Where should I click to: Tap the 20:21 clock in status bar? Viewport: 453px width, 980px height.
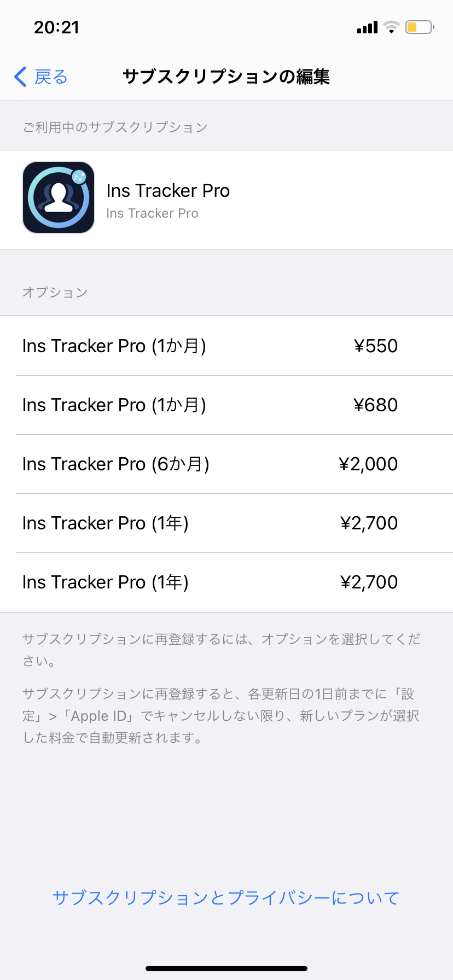click(x=56, y=27)
